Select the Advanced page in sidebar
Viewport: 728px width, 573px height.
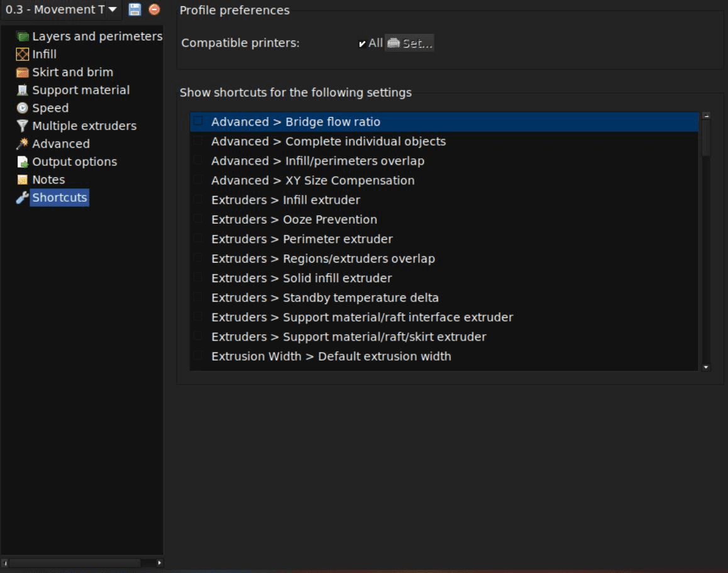(61, 144)
